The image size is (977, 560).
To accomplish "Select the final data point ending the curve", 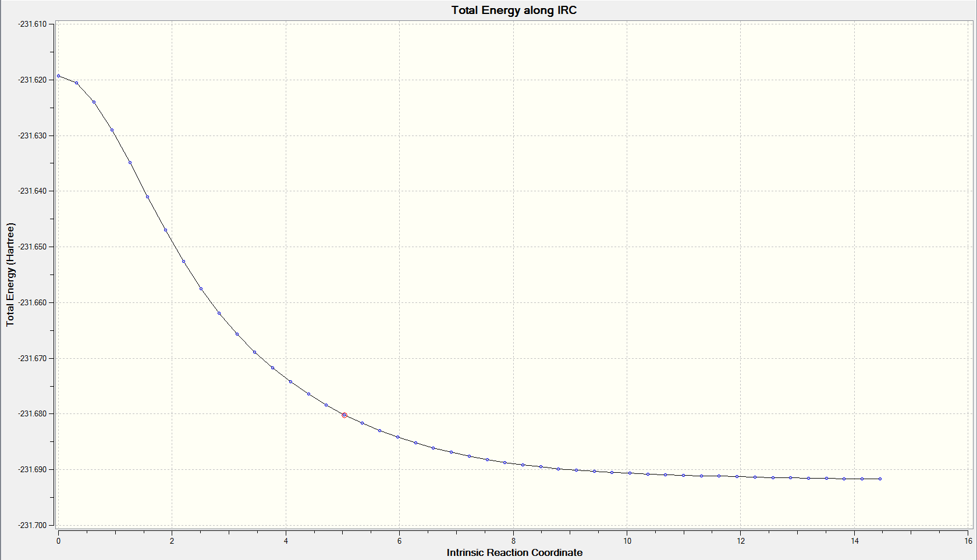I will pyautogui.click(x=880, y=479).
